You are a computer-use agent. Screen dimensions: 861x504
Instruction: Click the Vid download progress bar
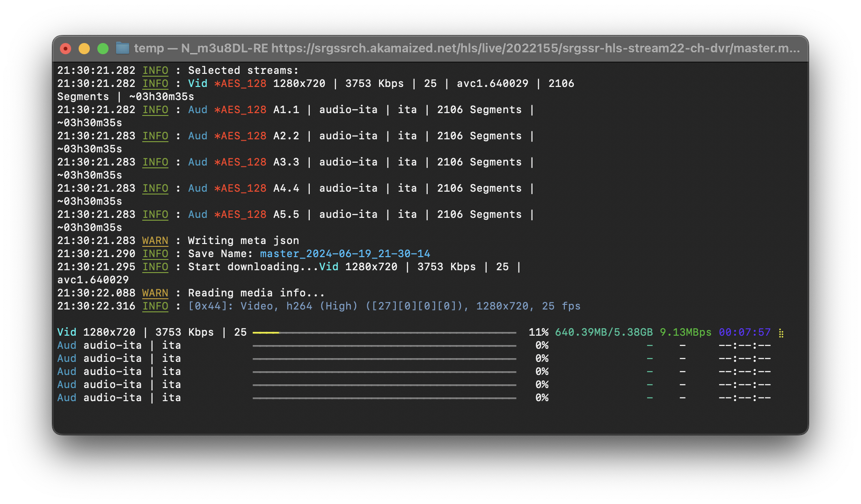tap(384, 332)
